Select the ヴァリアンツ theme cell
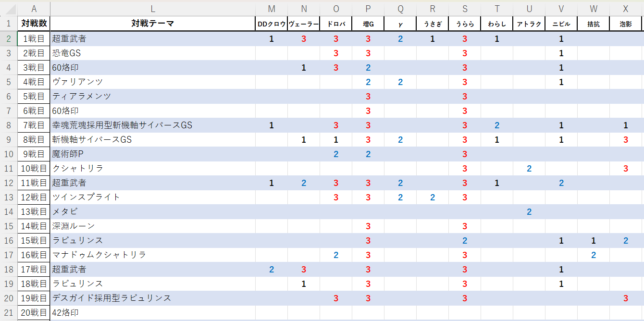Viewport: 644px width, 321px height. 152,82
